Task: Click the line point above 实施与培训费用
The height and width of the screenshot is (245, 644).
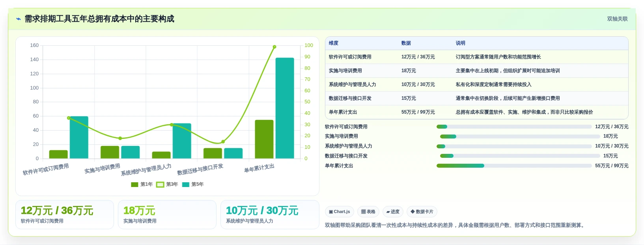Action: point(120,138)
